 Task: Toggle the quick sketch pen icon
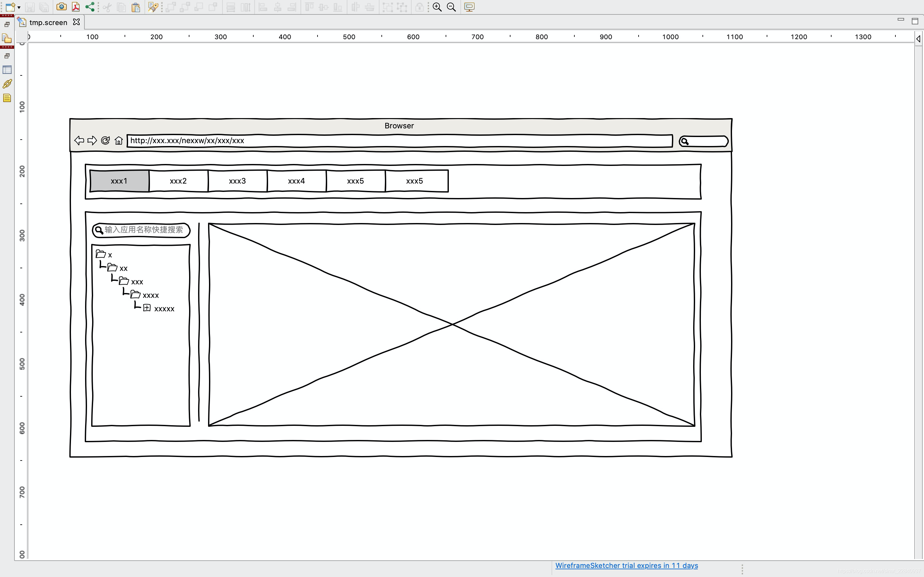coord(153,7)
